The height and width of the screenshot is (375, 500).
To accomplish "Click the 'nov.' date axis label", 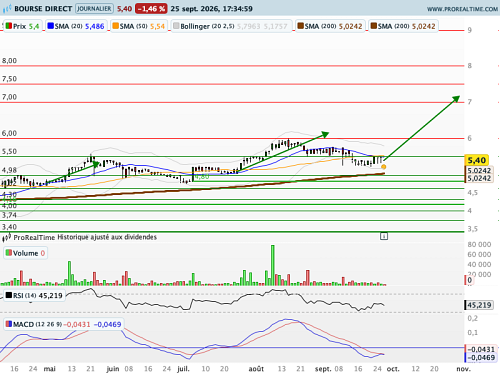I will point(463,369).
